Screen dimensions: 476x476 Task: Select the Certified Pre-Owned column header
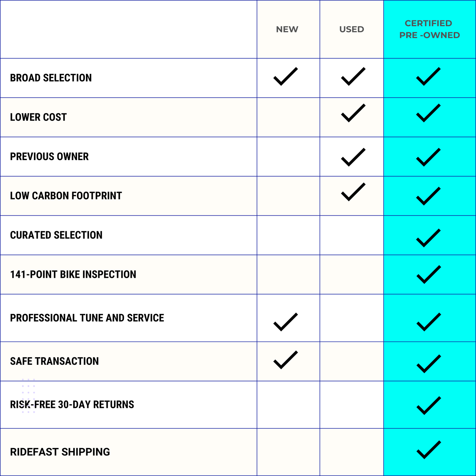[429, 29]
